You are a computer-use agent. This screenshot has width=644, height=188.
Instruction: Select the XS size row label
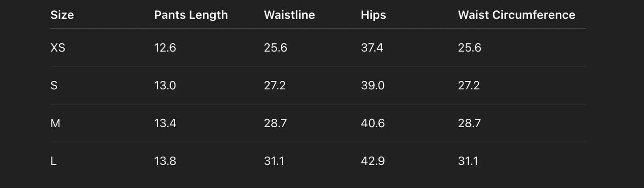point(58,48)
